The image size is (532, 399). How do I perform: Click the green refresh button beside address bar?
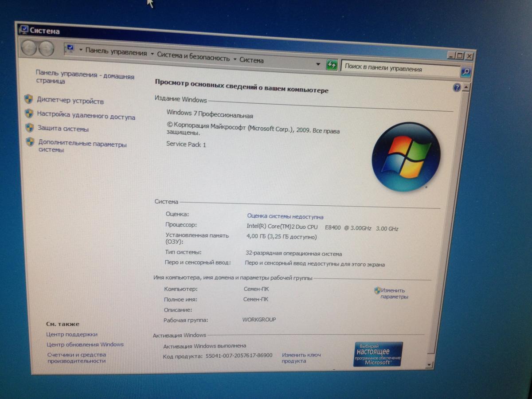pos(332,65)
